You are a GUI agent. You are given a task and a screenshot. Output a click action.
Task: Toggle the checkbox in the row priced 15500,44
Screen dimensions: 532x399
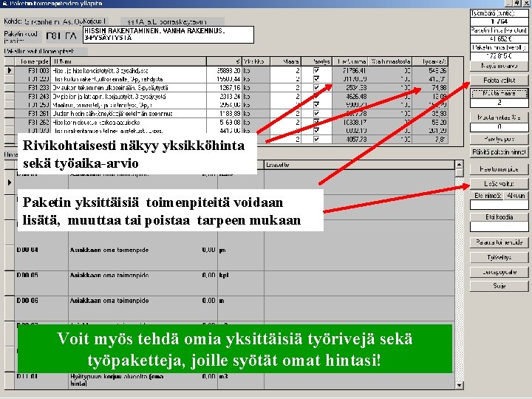316,79
